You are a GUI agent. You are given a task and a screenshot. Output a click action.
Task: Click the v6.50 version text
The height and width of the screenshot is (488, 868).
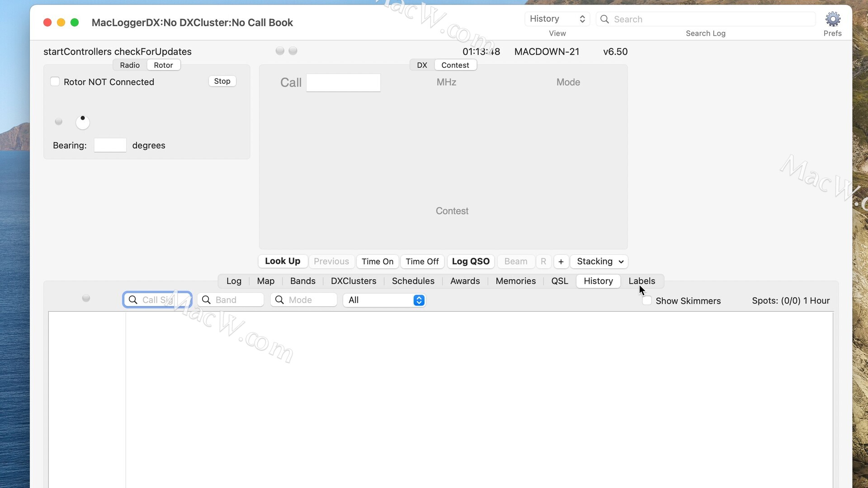pyautogui.click(x=615, y=52)
